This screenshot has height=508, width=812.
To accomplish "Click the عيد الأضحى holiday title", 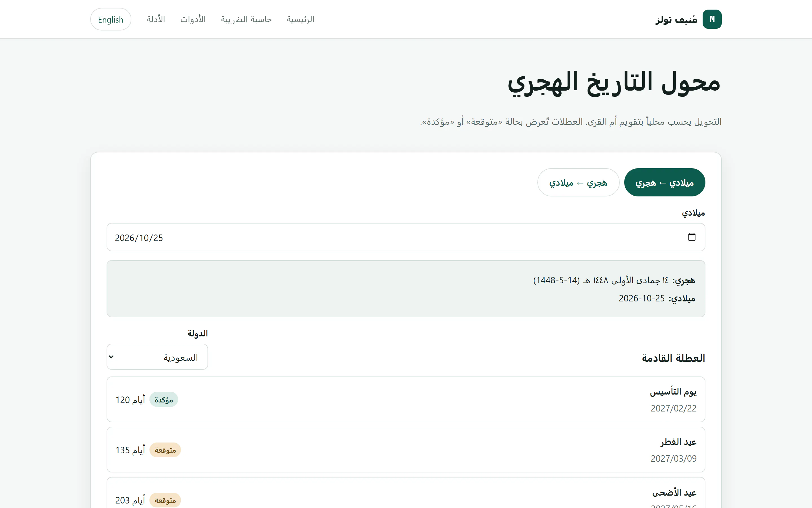I will [674, 492].
